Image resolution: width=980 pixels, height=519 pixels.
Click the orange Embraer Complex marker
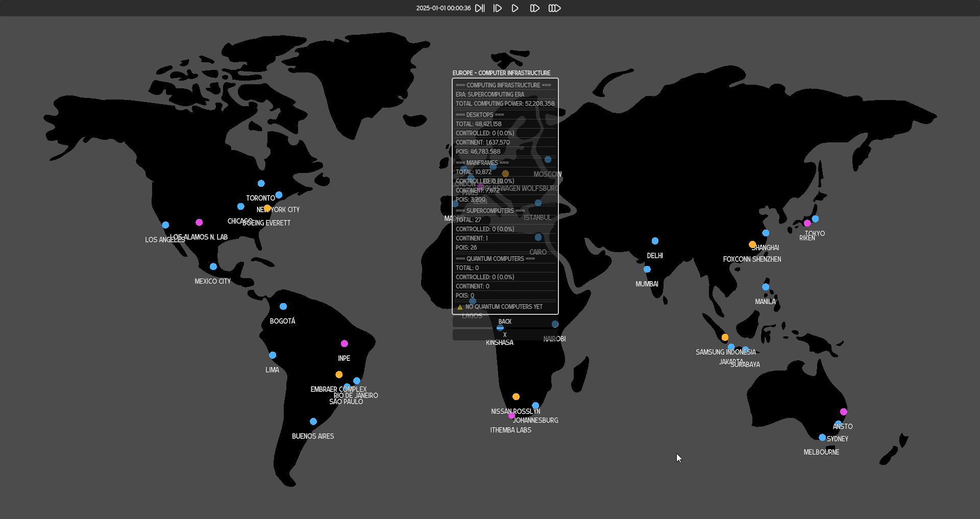[339, 375]
